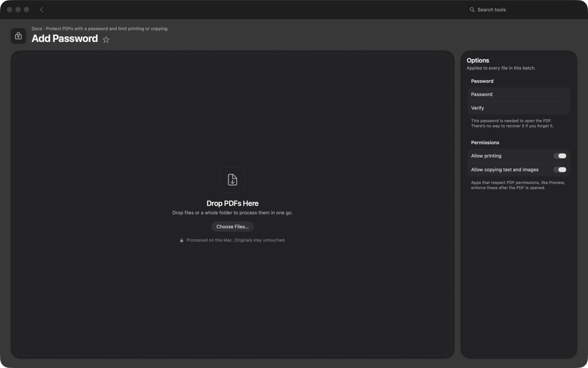Viewport: 588px width, 368px height.
Task: Click the magnifying glass search icon
Action: (472, 10)
